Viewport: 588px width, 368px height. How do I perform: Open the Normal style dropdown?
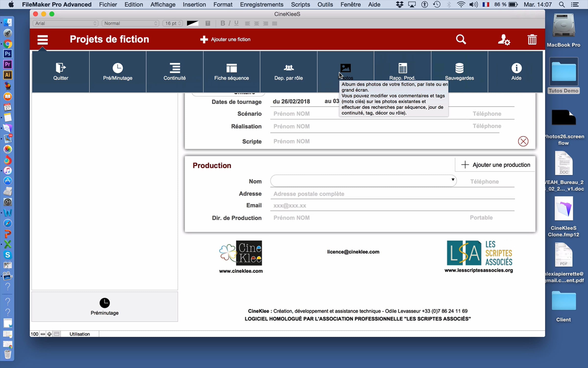click(x=130, y=23)
